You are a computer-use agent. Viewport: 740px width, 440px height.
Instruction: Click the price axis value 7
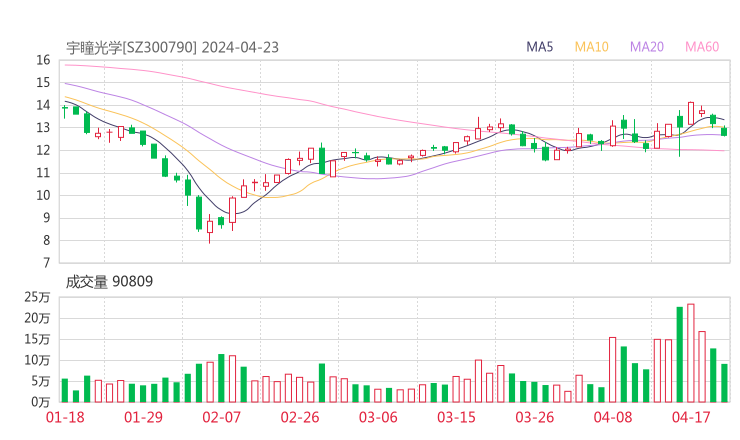coord(46,263)
